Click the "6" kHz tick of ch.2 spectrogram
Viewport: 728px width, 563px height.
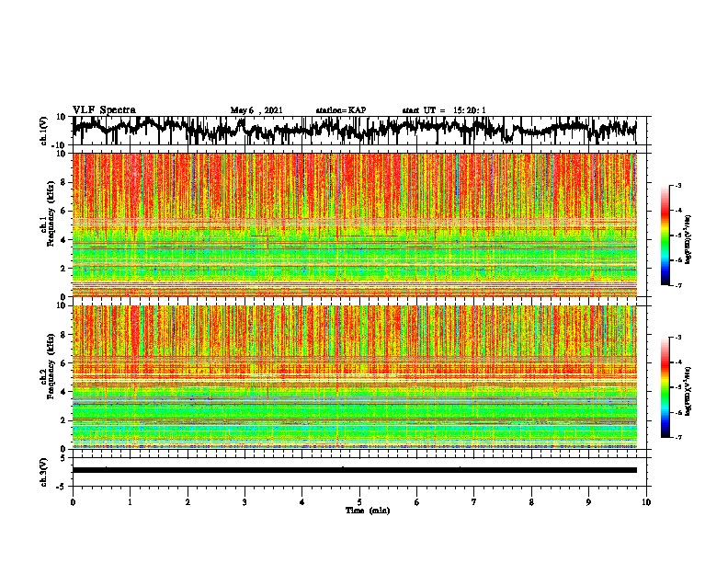tap(64, 362)
